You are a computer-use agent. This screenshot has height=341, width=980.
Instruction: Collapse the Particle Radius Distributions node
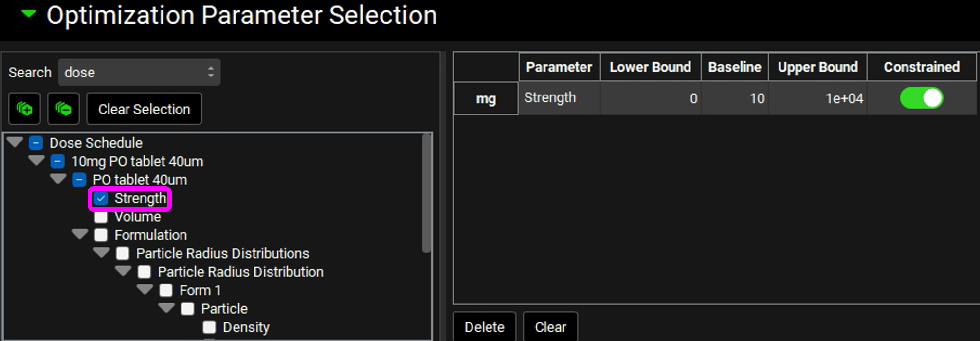click(101, 253)
